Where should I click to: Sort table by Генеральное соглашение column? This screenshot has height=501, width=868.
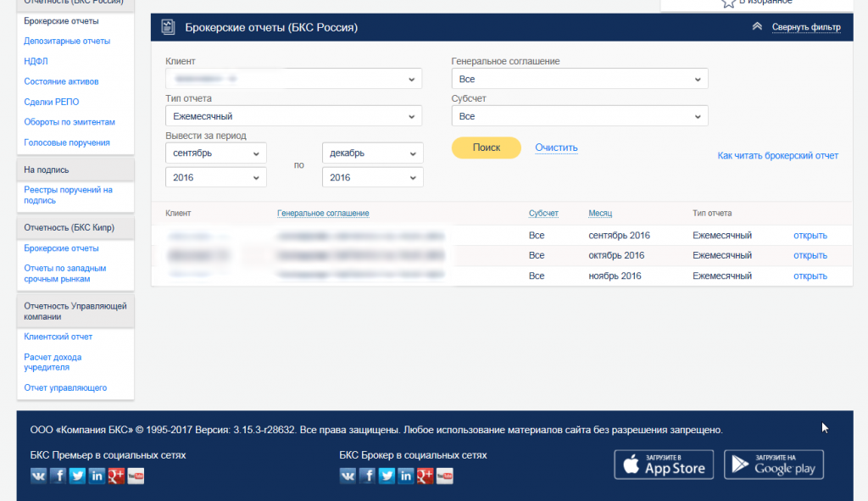point(323,213)
